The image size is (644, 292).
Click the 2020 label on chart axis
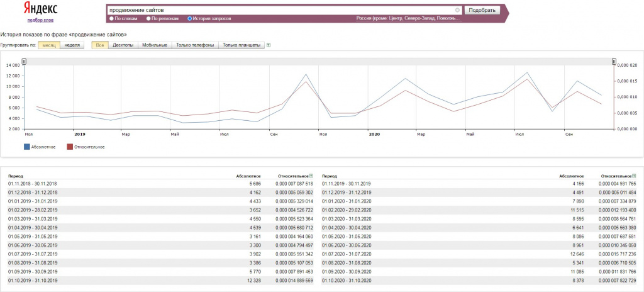374,134
